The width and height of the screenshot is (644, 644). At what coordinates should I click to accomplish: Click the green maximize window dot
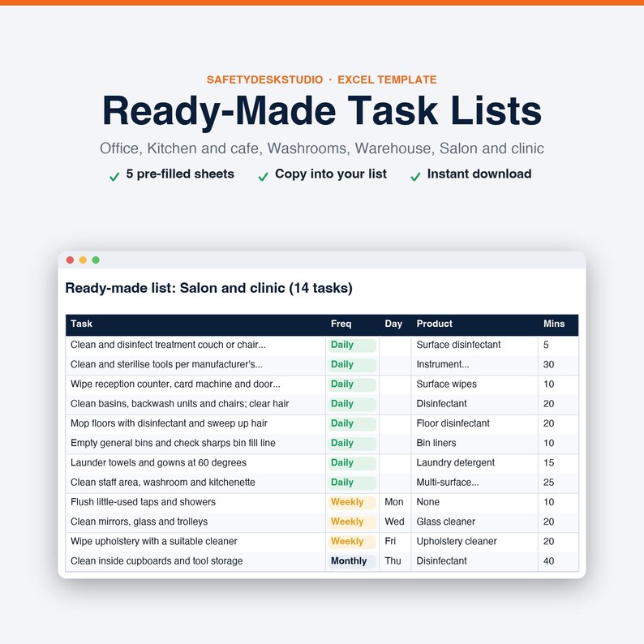point(96,260)
